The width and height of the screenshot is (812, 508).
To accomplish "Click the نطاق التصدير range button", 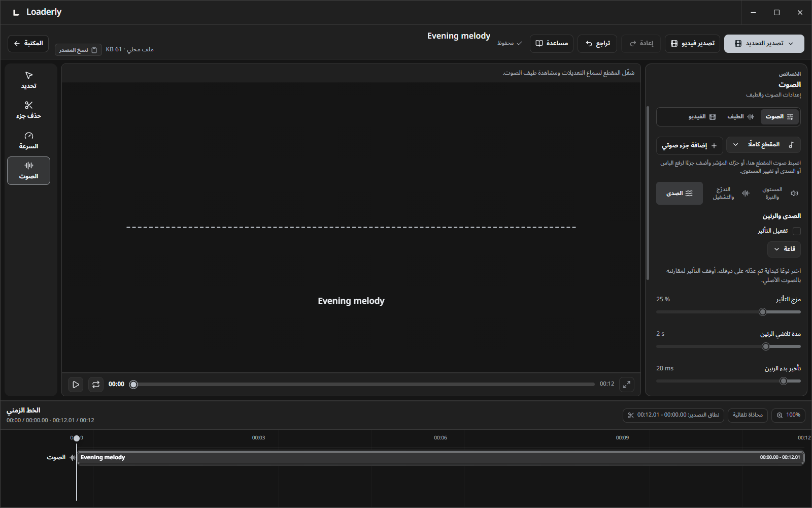I will [x=673, y=416].
